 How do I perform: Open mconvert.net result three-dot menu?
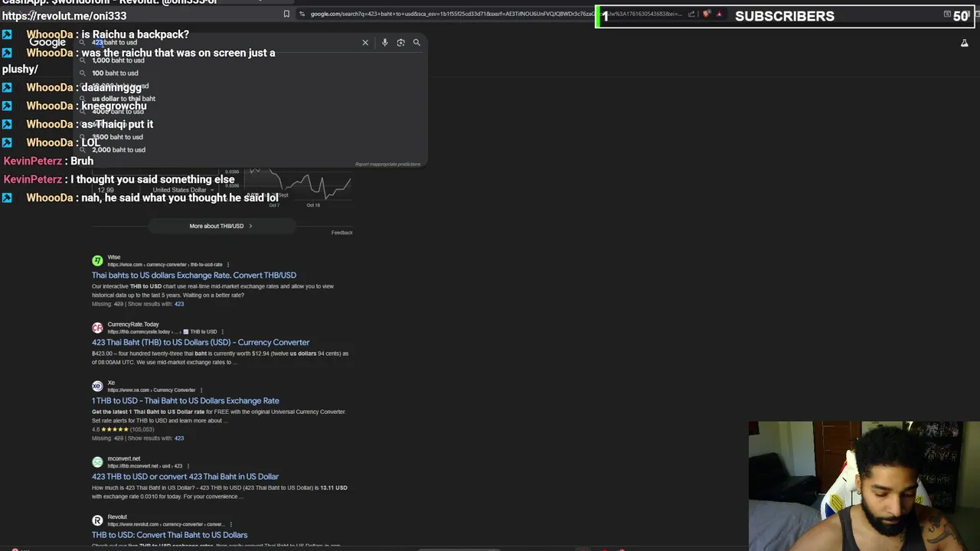188,466
